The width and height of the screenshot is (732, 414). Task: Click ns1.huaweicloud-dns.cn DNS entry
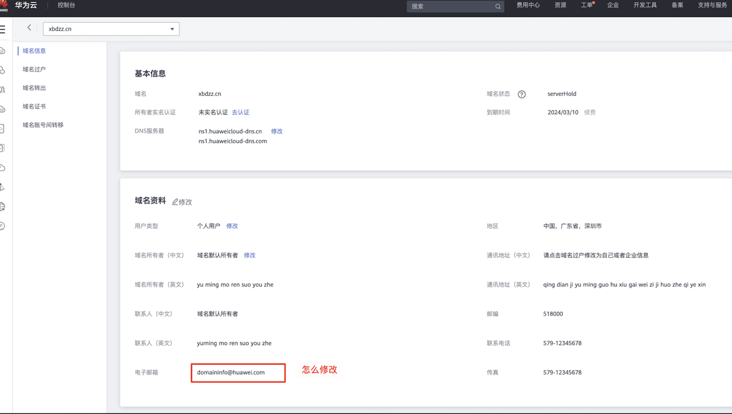[230, 131]
